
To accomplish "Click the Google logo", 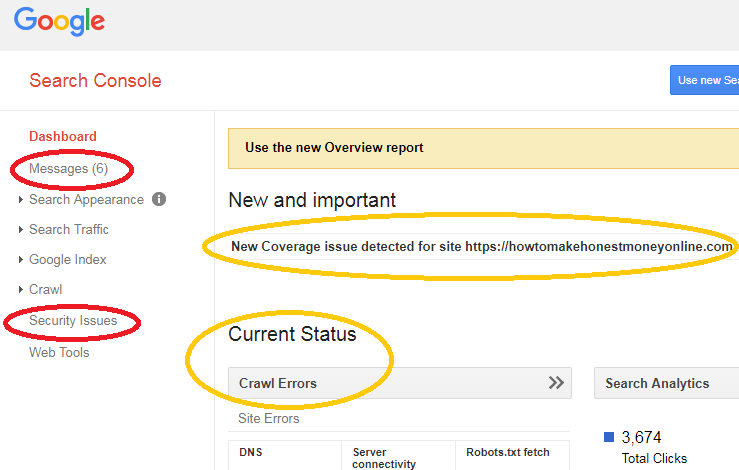I will tap(59, 21).
